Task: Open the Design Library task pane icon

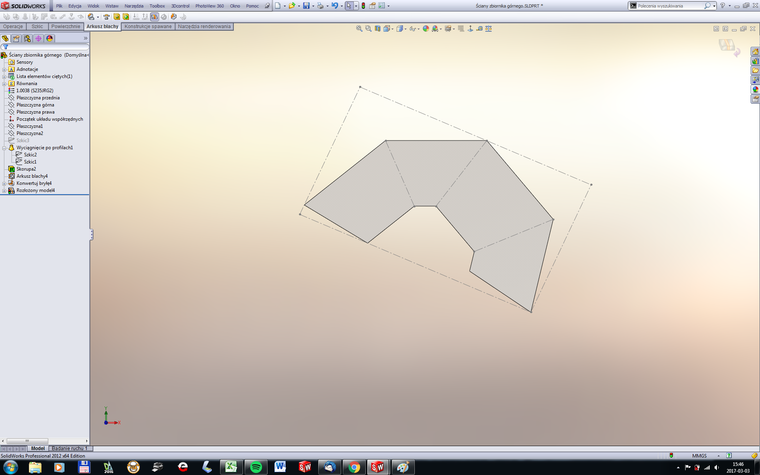Action: click(x=755, y=61)
